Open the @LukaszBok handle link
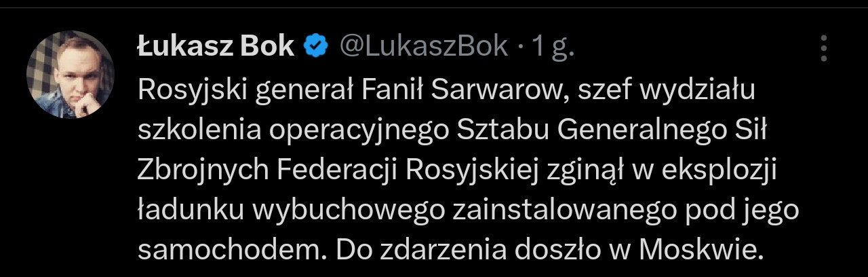Viewport: 868px width, 277px height. pos(422,46)
